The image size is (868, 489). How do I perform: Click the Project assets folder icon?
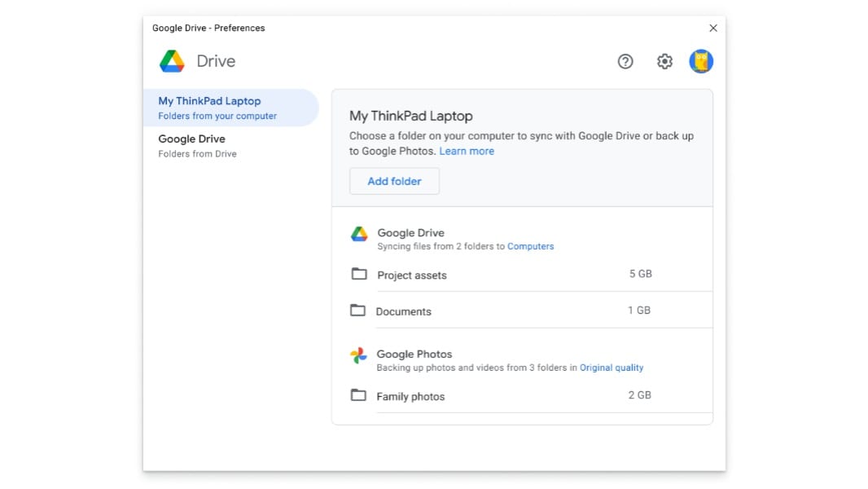click(x=359, y=274)
